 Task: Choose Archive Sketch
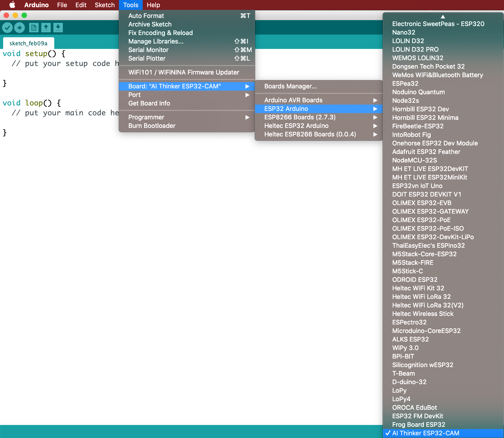[187, 24]
